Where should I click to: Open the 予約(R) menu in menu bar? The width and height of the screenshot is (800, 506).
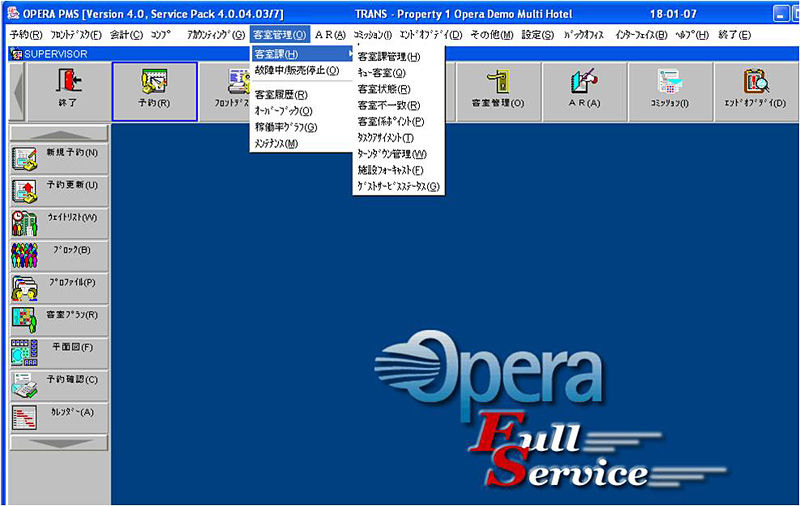tap(26, 35)
